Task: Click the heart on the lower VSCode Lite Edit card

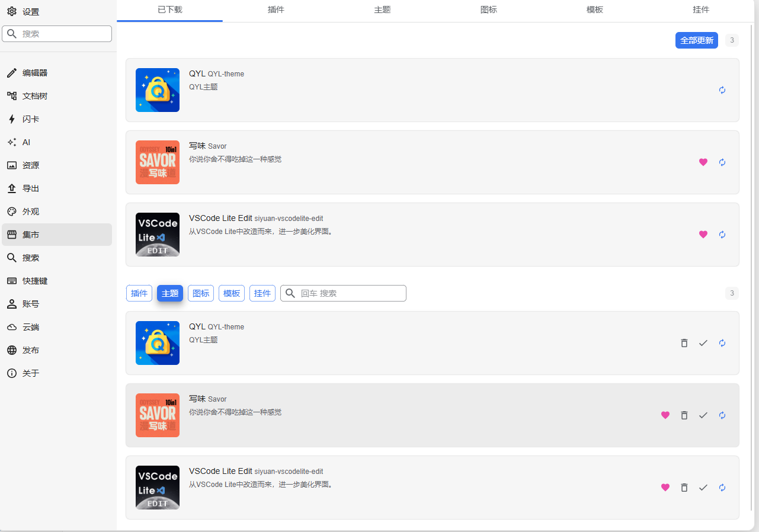Action: [665, 488]
